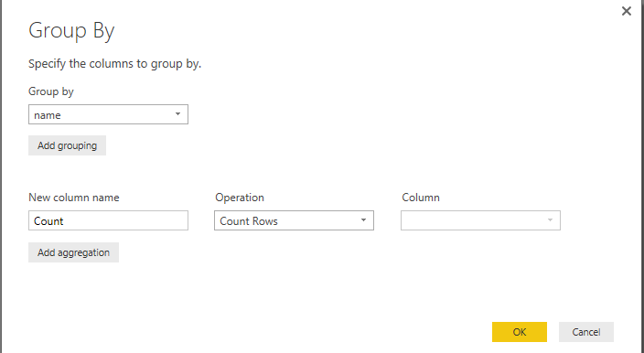
Task: Cancel the Group By dialog
Action: tap(586, 332)
